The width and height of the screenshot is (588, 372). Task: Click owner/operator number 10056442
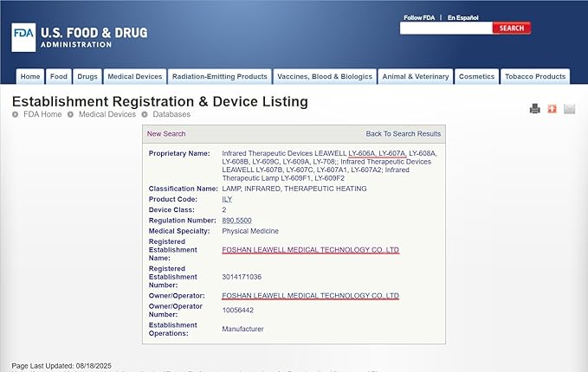coord(238,311)
